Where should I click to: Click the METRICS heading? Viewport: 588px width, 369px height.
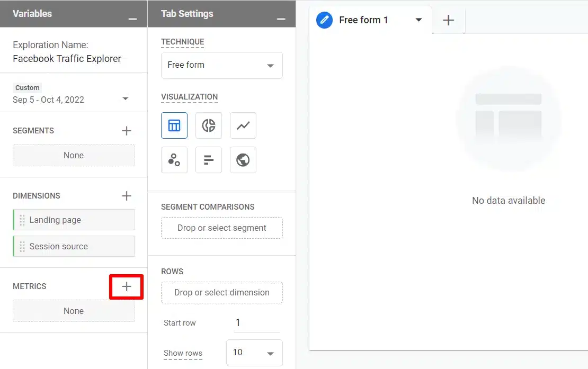[x=30, y=286]
